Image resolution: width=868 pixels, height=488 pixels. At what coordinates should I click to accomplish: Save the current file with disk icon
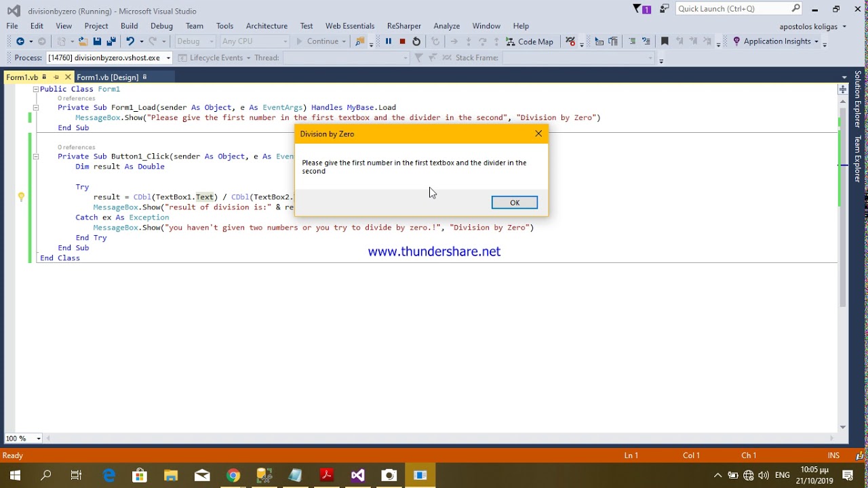click(97, 41)
